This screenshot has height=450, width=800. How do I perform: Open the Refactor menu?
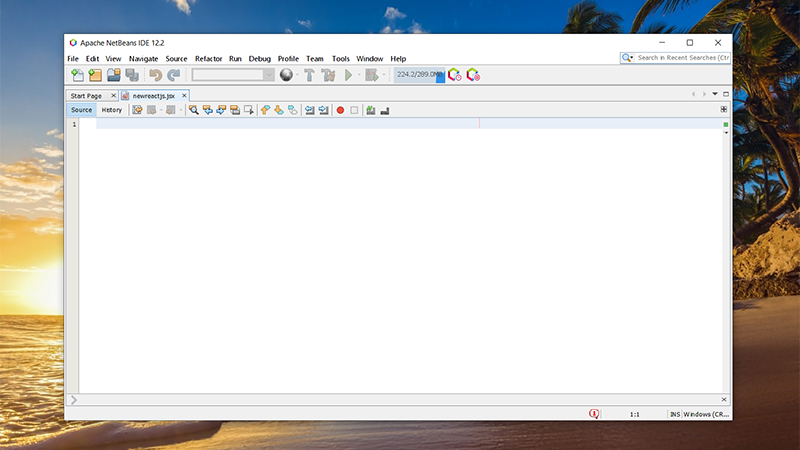[x=209, y=59]
